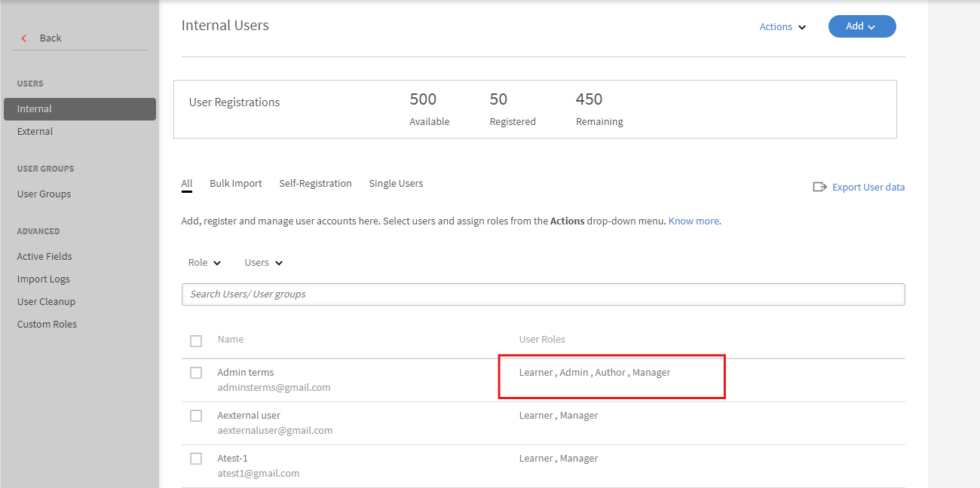Tick the Aexternal user checkbox

tap(196, 416)
